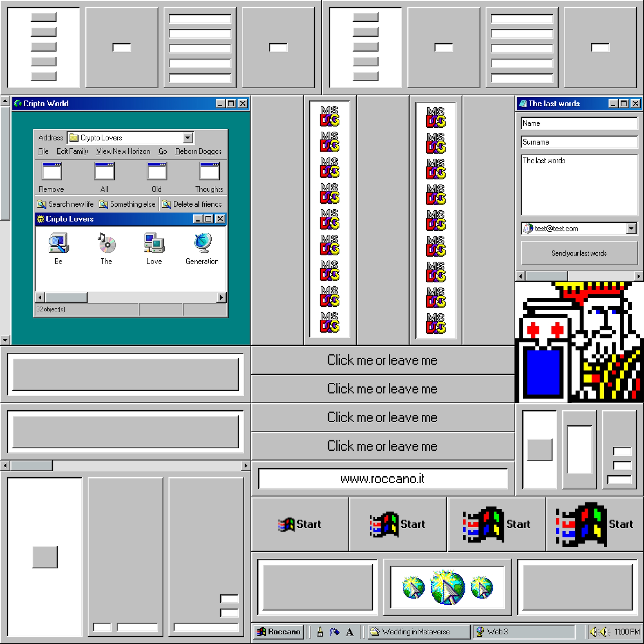Click the largest center globe cursor icon
Screen dimensions: 644x644
pos(447,588)
